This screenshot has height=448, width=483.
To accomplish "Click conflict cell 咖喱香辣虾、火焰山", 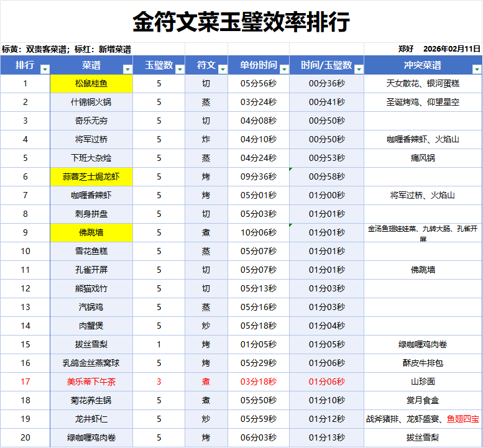I will tap(423, 139).
